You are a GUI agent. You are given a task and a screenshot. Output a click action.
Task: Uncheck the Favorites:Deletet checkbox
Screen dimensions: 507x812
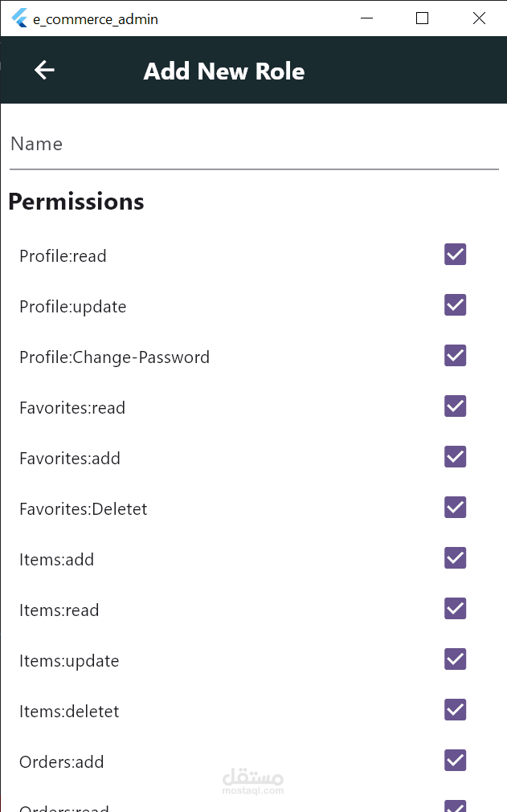click(x=456, y=508)
